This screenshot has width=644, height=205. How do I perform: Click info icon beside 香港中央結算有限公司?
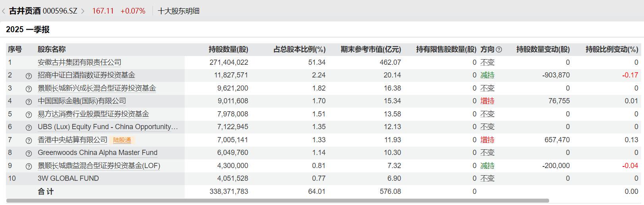coord(29,140)
